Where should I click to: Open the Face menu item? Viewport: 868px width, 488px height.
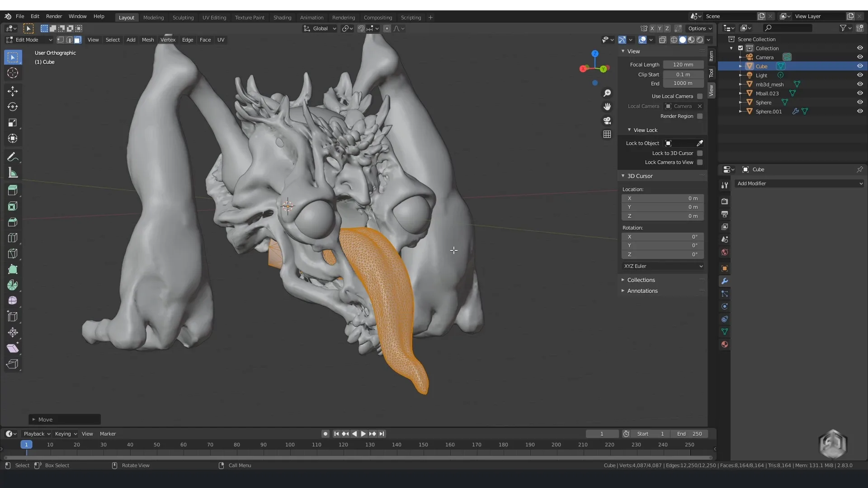point(204,39)
